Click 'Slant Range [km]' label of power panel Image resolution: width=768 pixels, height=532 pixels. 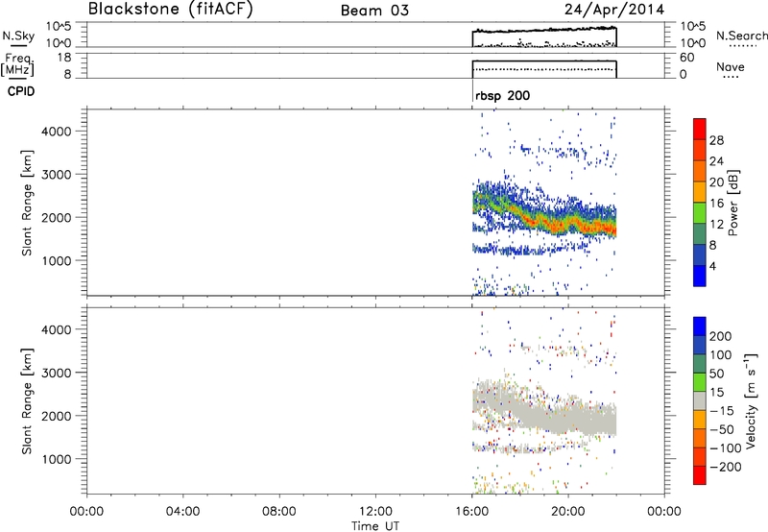tap(27, 203)
